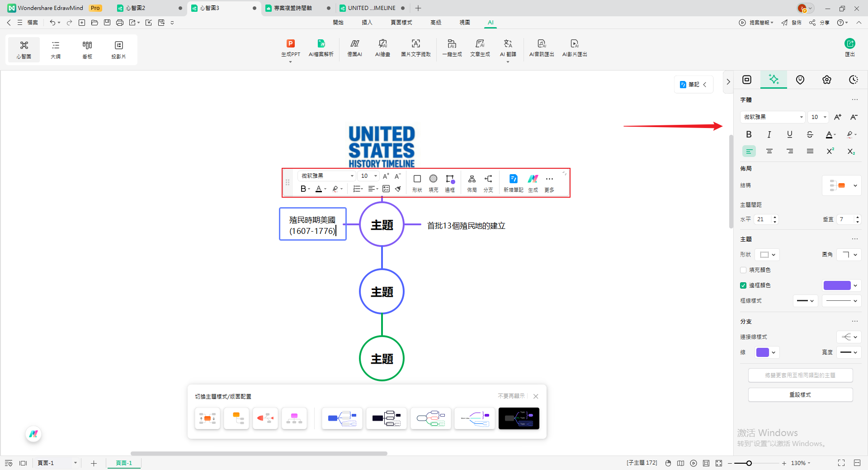Click the AI翻譯 icon
Screen dimensions: 868x470
pyautogui.click(x=508, y=44)
